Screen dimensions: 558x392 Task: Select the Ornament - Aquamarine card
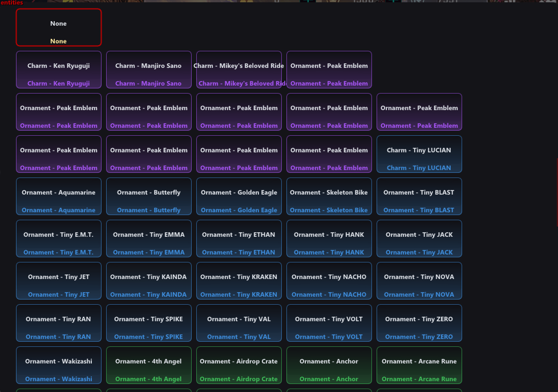coord(59,196)
